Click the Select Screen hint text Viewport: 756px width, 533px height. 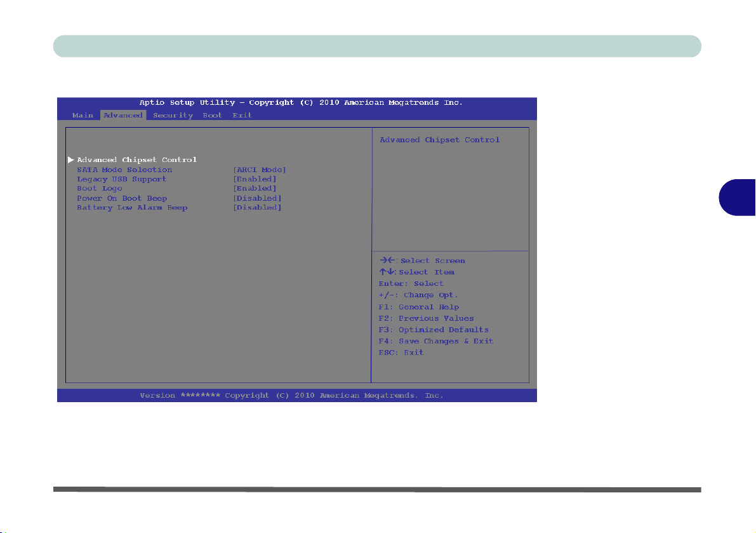(432, 261)
